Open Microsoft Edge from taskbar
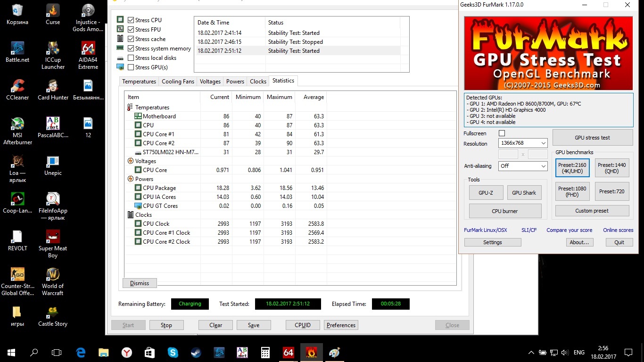 81,352
